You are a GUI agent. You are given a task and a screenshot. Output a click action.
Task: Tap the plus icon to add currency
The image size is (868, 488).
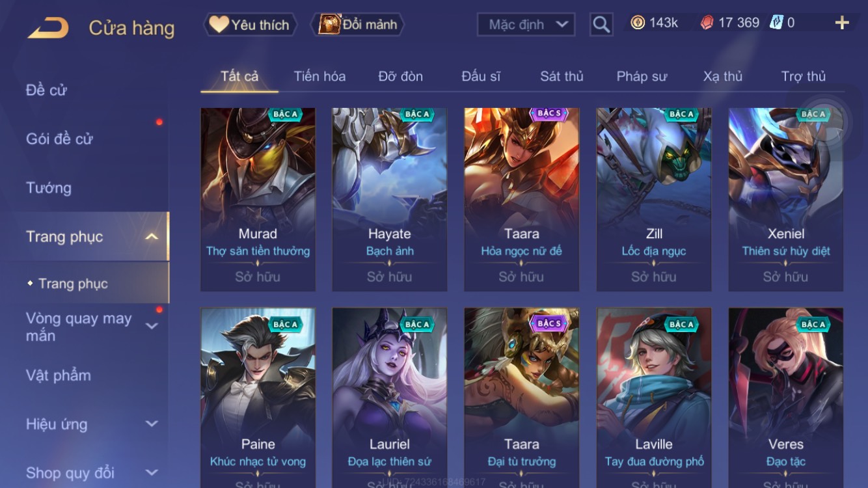pos(842,23)
